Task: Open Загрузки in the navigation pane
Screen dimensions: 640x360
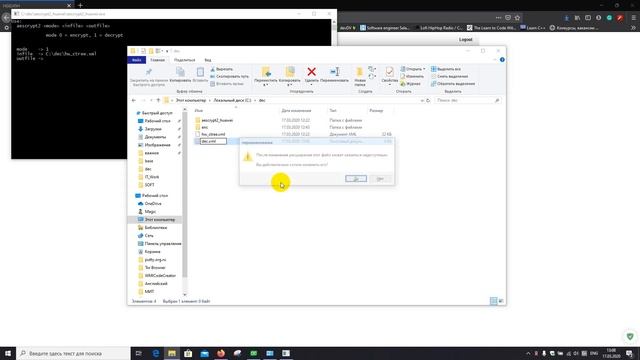Action: [153, 129]
